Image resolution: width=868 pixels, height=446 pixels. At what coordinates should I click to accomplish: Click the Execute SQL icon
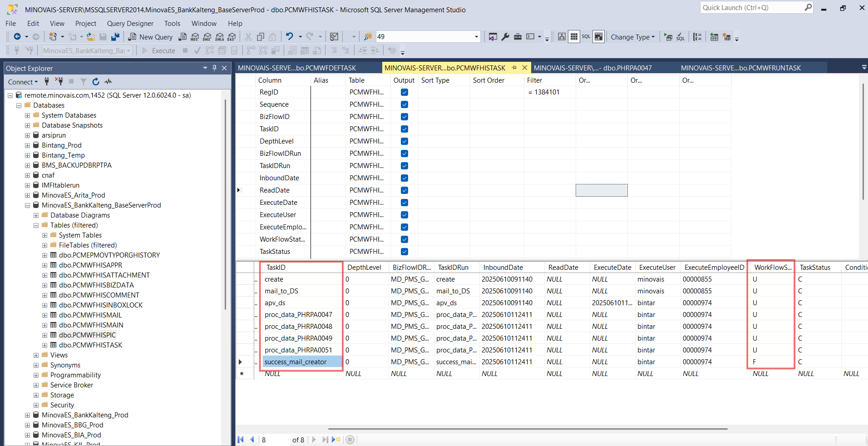tap(669, 37)
